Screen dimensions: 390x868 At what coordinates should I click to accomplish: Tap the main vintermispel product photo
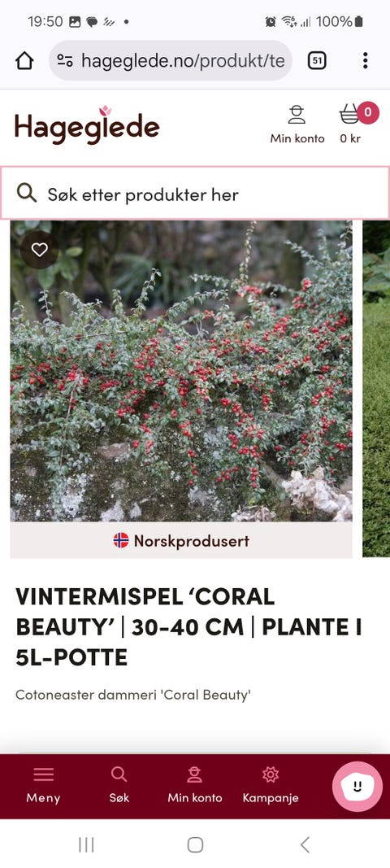click(x=181, y=371)
